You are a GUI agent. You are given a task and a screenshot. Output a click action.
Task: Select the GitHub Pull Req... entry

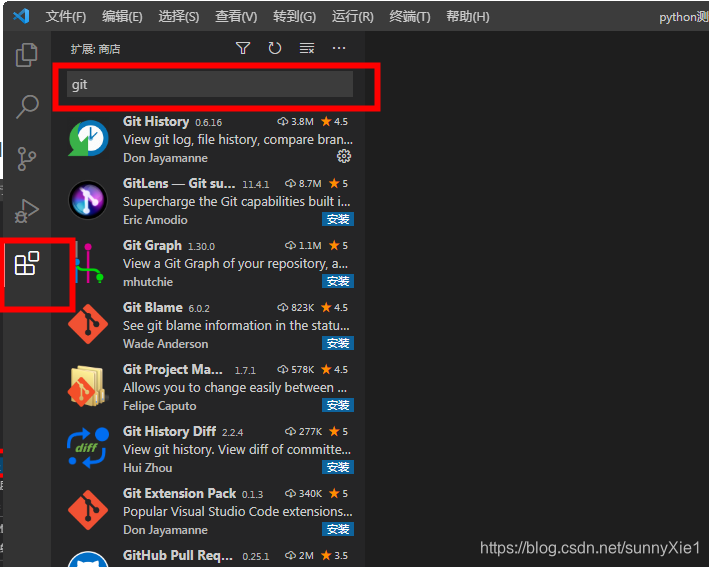click(178, 555)
